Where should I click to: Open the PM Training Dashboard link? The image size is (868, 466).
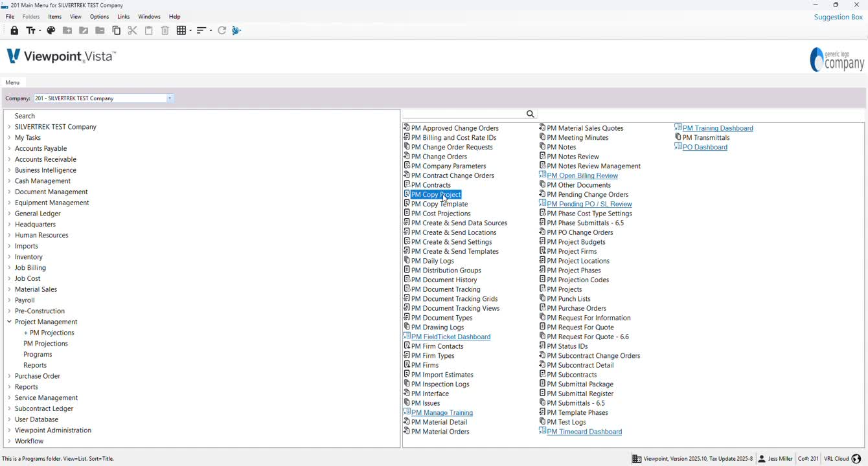click(x=718, y=128)
